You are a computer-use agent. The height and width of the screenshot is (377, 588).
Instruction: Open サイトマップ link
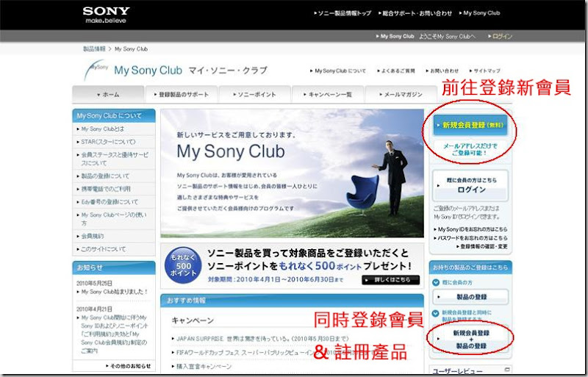point(487,71)
